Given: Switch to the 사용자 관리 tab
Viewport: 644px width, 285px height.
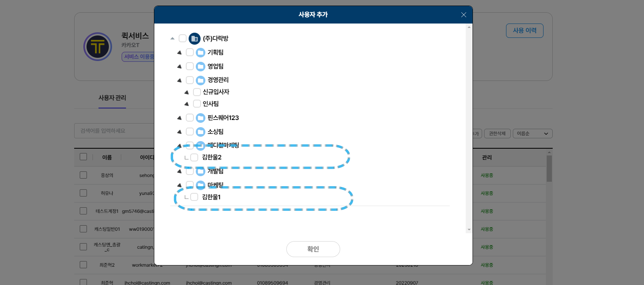Looking at the screenshot, I should [112, 98].
